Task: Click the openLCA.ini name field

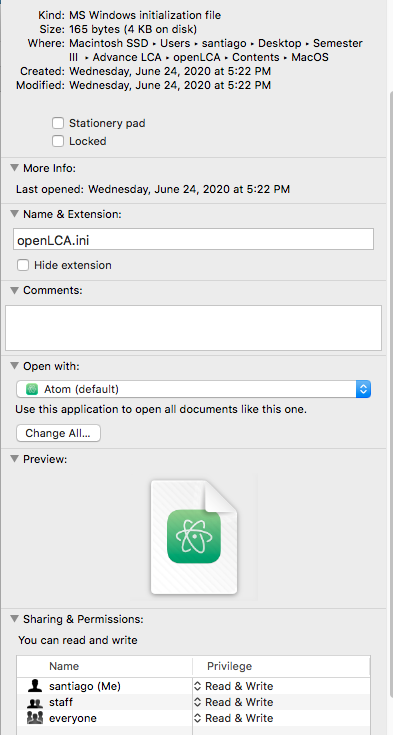Action: coord(193,240)
